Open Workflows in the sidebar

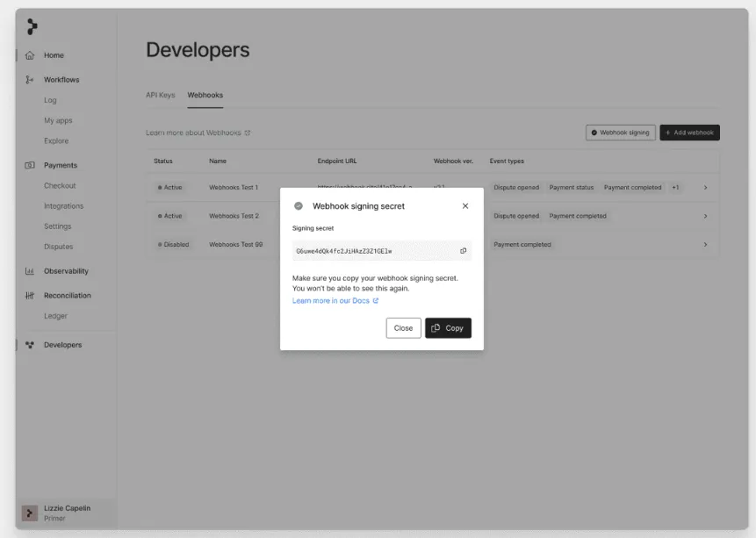pyautogui.click(x=61, y=80)
